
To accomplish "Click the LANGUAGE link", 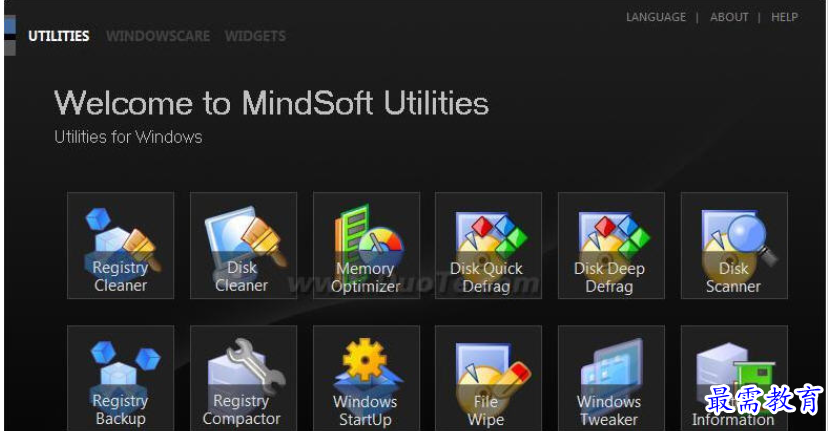I will (656, 17).
